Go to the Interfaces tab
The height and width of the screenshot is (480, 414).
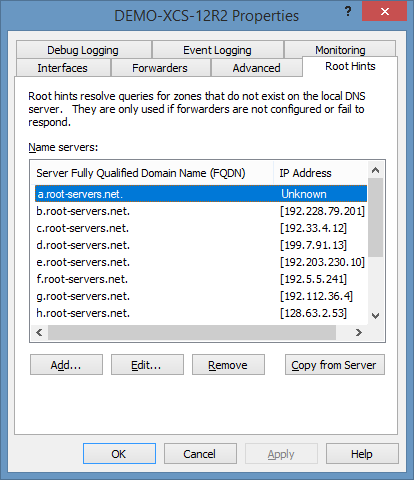[62, 68]
